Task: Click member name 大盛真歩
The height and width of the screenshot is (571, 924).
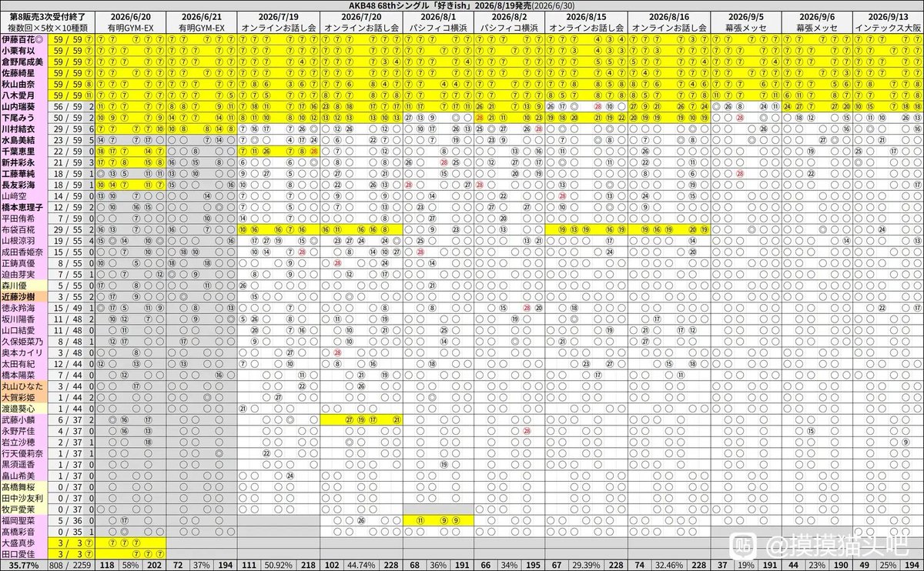Action: [x=19, y=543]
